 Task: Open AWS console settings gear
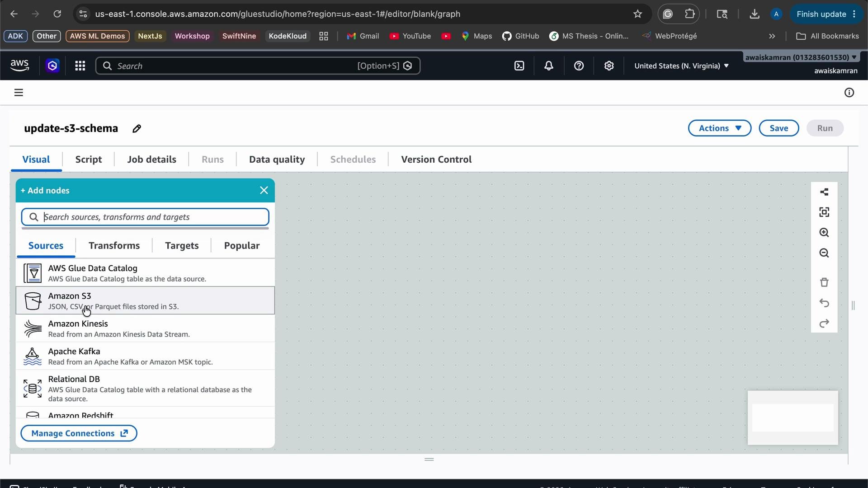(x=609, y=66)
